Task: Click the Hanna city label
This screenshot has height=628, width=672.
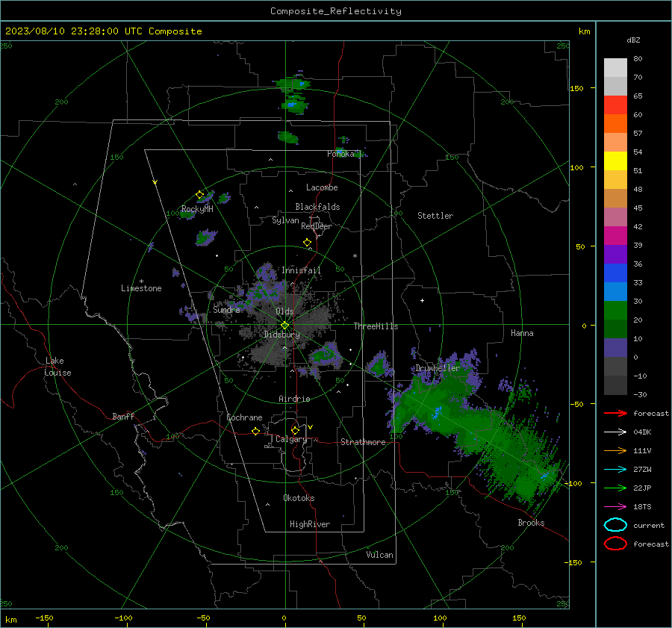Action: [x=522, y=333]
